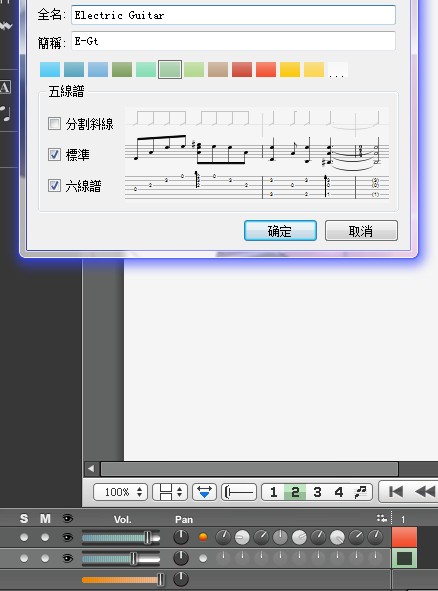Image resolution: width=438 pixels, height=591 pixels.
Task: Open the 100% zoom dropdown
Action: [120, 492]
